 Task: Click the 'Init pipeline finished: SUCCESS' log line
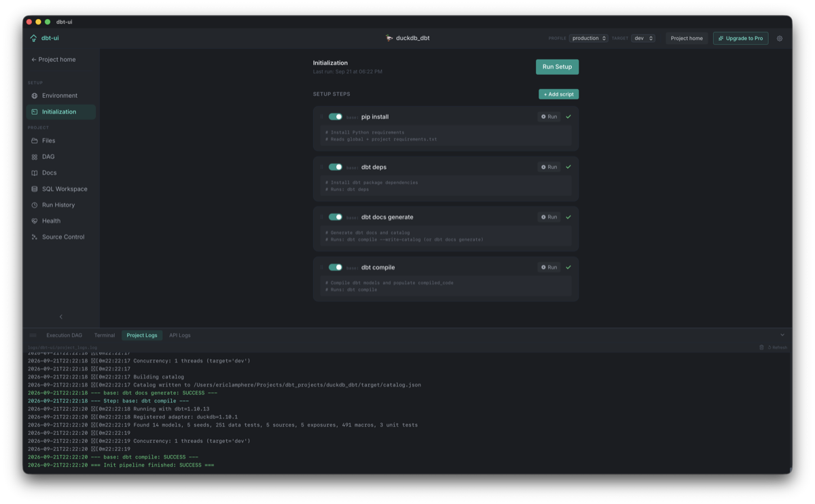121,465
